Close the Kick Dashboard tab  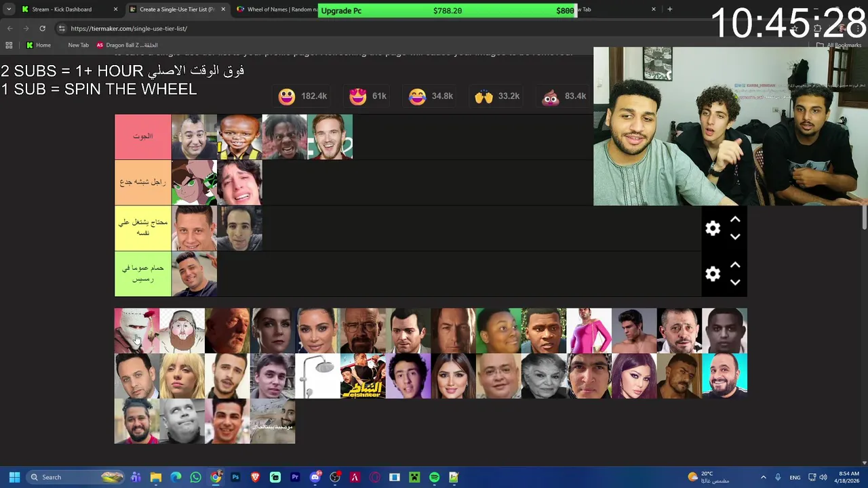coord(115,9)
